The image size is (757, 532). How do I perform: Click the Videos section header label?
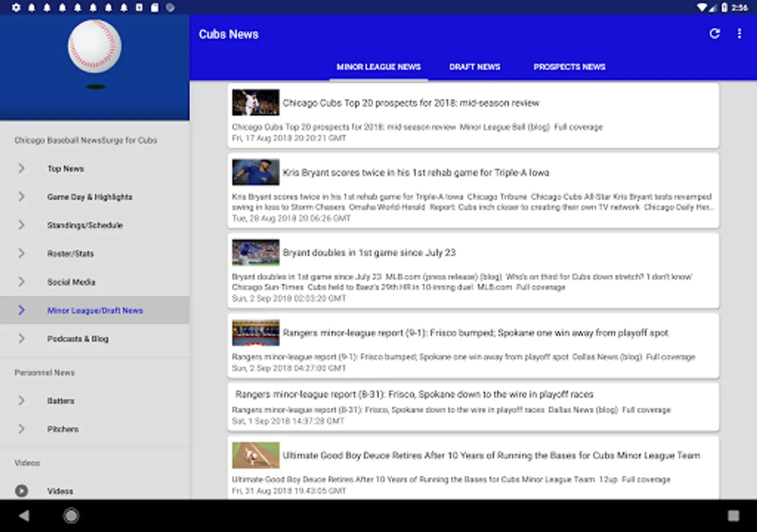[27, 463]
